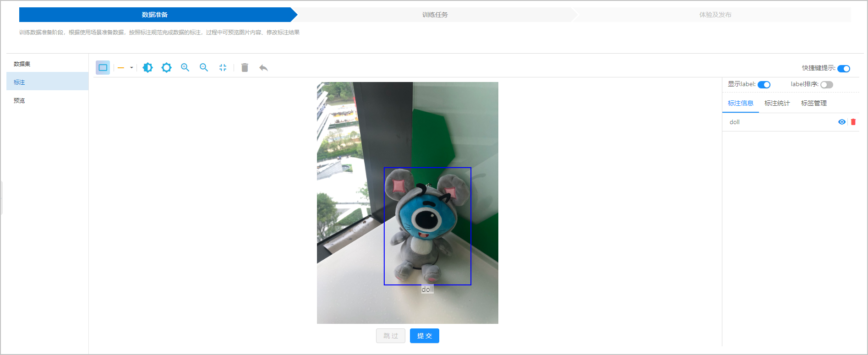Click the doll label under the bounding box
The height and width of the screenshot is (355, 868).
coord(427,289)
